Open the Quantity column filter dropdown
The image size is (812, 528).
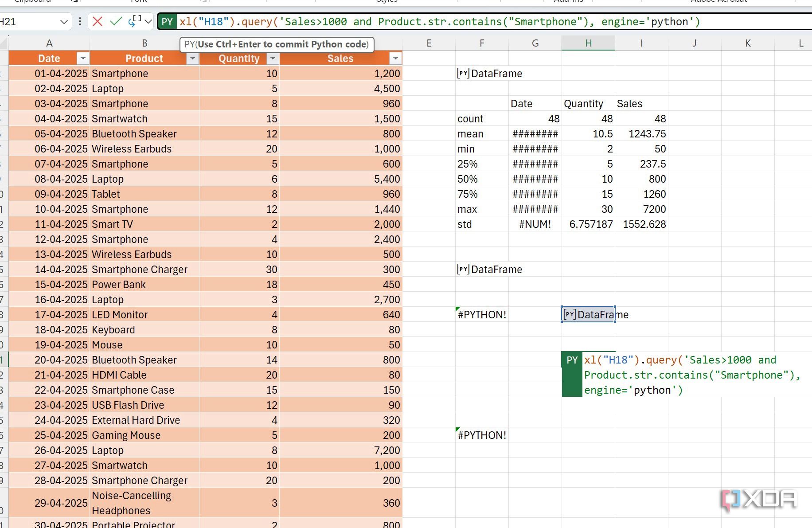tap(273, 59)
